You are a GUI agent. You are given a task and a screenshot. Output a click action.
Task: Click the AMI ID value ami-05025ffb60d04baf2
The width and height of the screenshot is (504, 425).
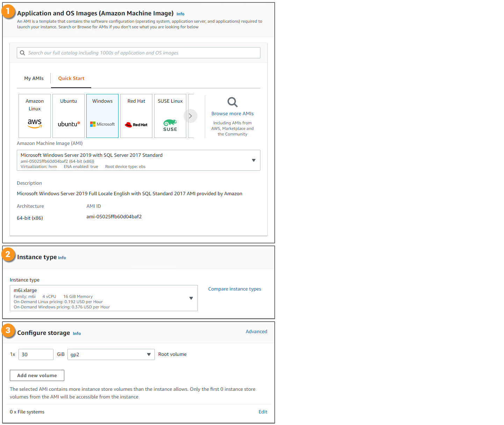tap(114, 217)
